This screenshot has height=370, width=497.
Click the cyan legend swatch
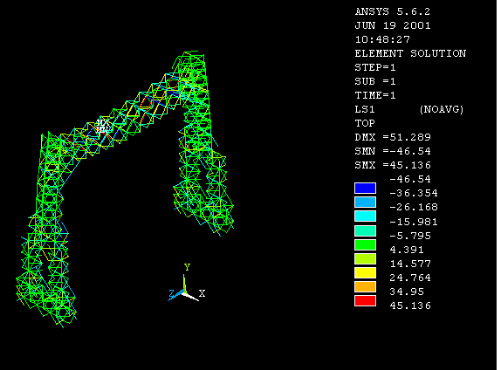(365, 216)
